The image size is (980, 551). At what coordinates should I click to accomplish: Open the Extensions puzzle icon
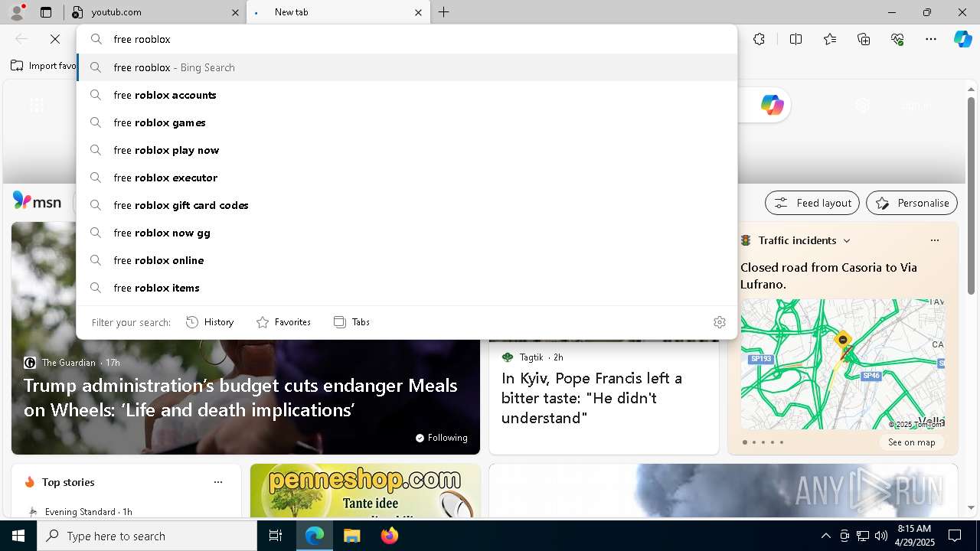759,39
